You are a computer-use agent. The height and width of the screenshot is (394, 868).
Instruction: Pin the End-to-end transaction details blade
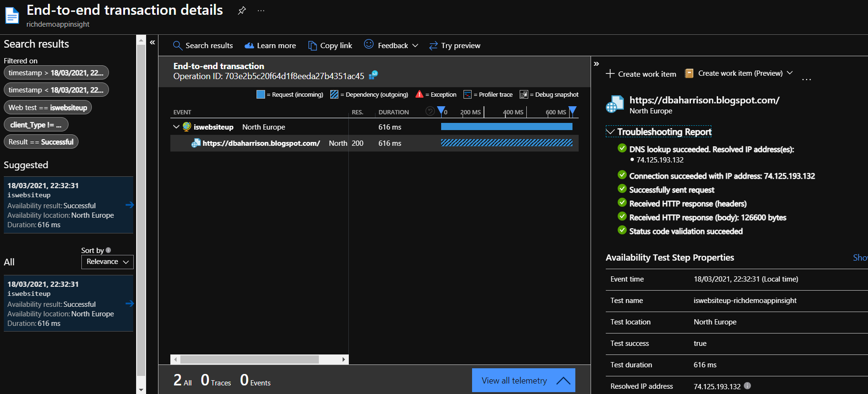(242, 10)
